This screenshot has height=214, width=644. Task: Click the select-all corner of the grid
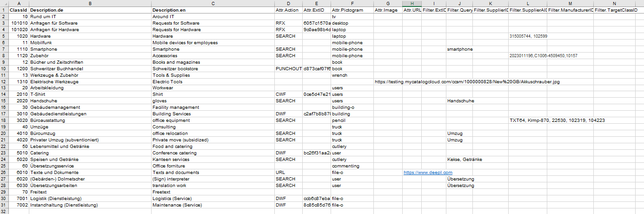(x=4, y=3)
